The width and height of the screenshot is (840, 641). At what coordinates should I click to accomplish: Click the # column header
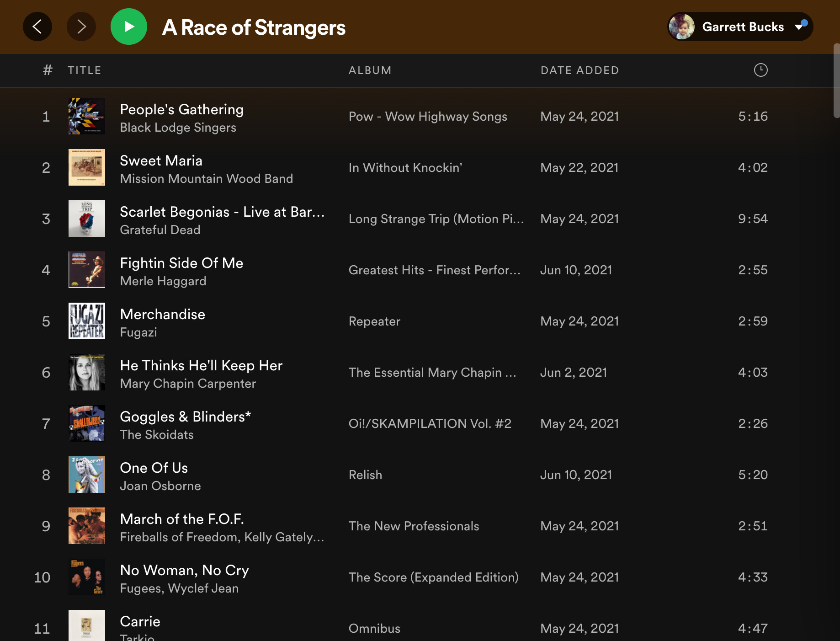(48, 70)
